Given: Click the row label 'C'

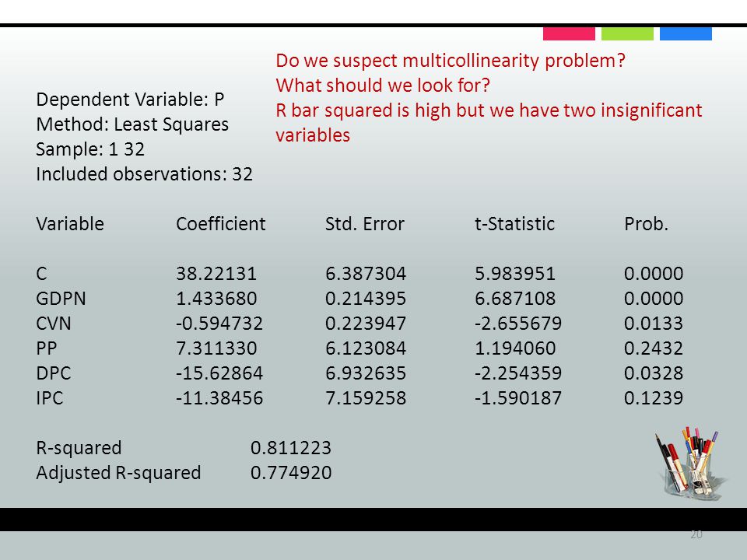Looking at the screenshot, I should 41,274.
